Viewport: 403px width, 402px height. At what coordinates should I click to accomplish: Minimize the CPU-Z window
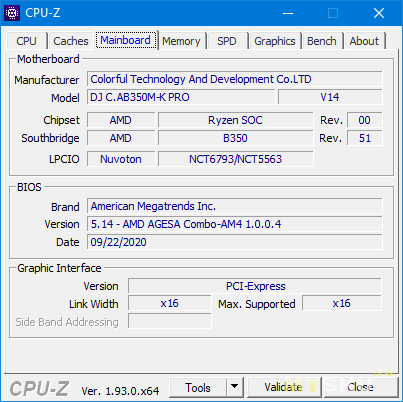point(288,13)
